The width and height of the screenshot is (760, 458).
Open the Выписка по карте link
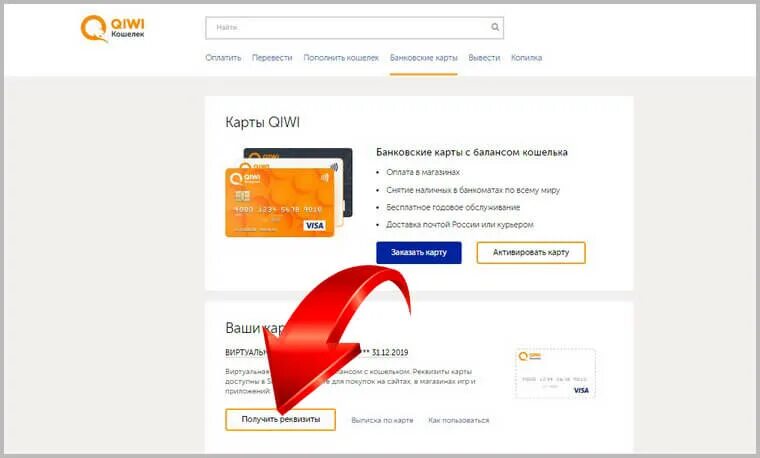tap(382, 420)
